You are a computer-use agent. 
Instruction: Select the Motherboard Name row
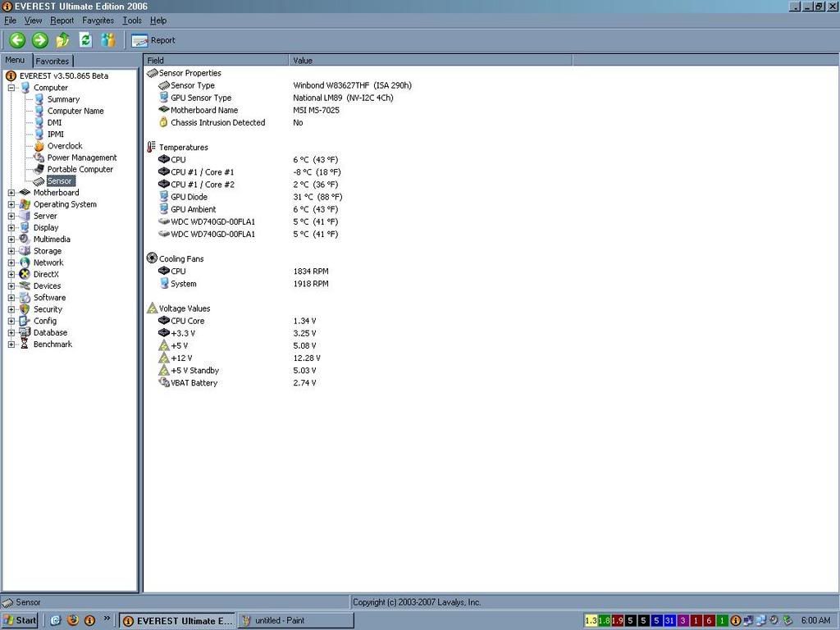[249, 110]
